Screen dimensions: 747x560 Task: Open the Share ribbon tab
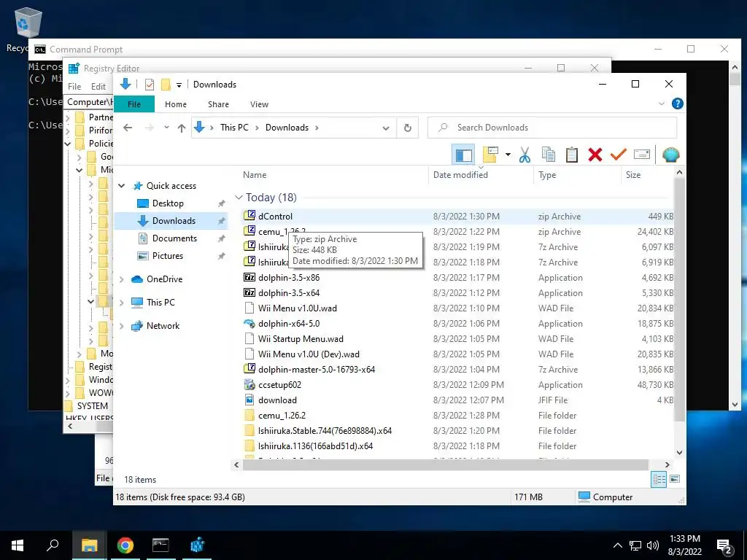(x=218, y=104)
